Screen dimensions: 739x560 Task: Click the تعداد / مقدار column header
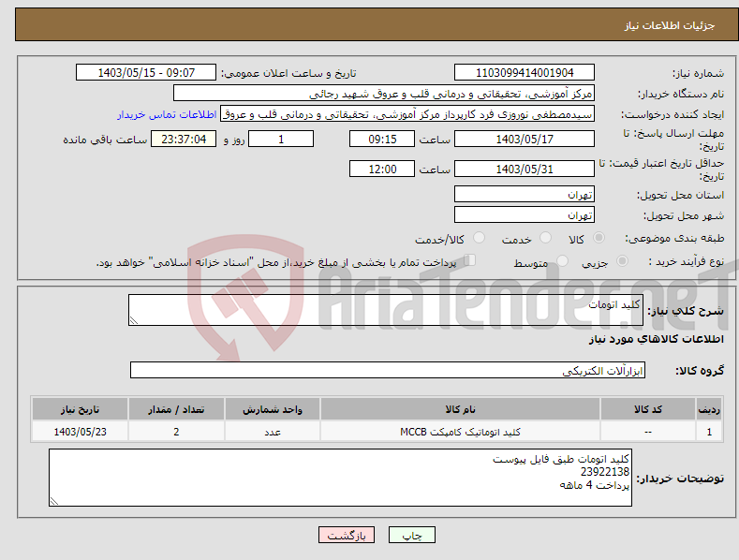[x=176, y=409]
